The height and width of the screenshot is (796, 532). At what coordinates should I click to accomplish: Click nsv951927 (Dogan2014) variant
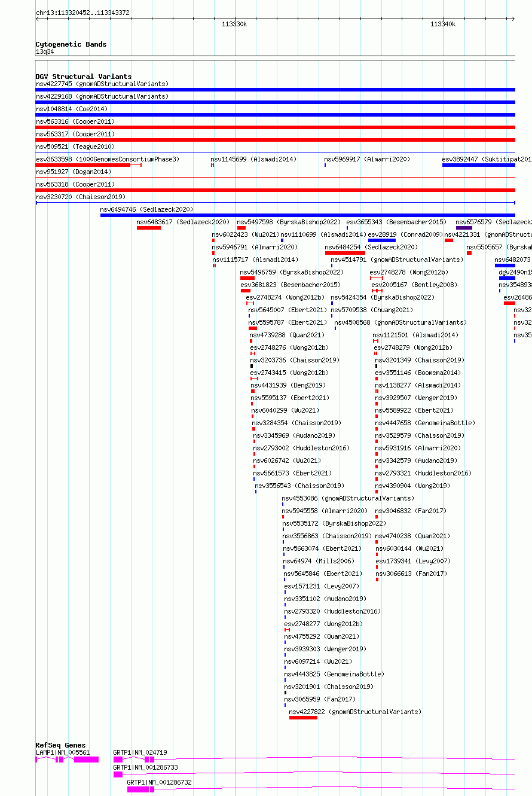[74, 172]
